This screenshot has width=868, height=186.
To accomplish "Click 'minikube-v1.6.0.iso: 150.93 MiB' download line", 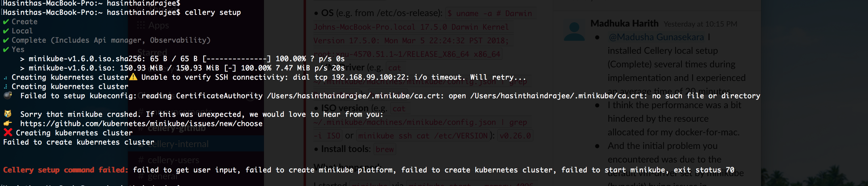I will [182, 68].
